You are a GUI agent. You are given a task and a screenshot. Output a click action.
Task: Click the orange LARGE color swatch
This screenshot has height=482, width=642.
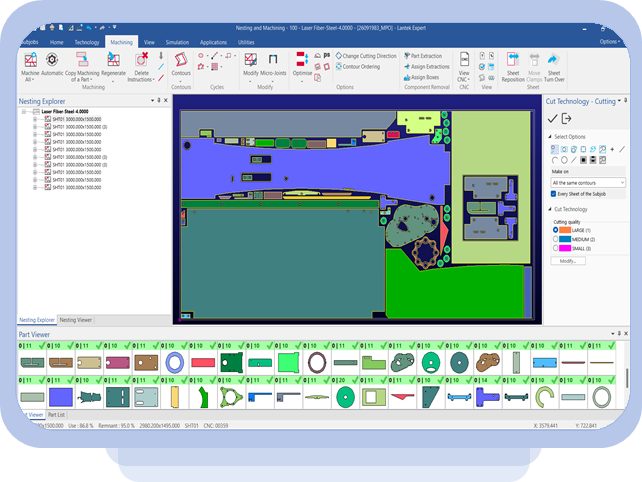tap(565, 230)
